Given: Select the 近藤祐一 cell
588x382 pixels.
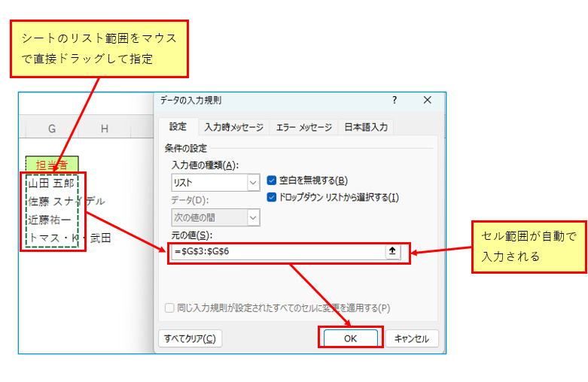Looking at the screenshot, I should coord(52,220).
